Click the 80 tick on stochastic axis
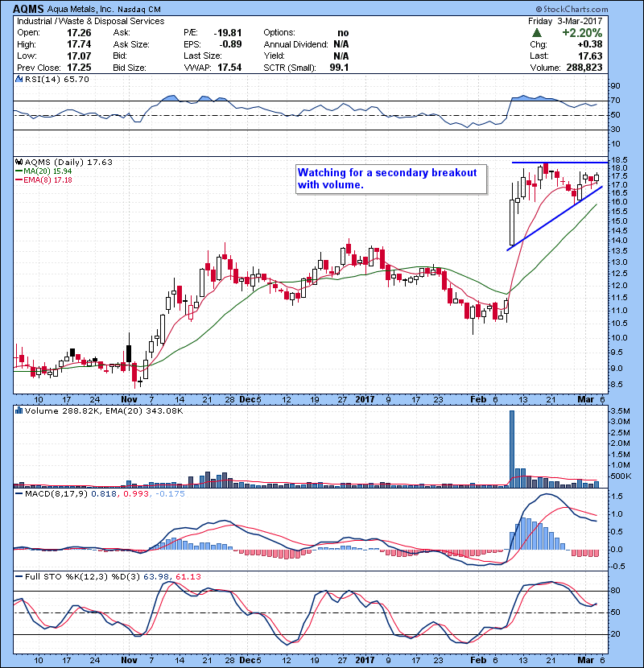Viewport: 644px width, 668px height. point(616,591)
